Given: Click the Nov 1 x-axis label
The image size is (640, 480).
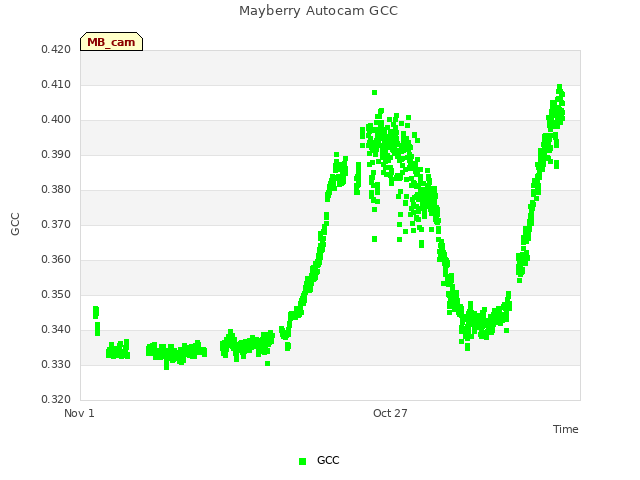Looking at the screenshot, I should pyautogui.click(x=79, y=413).
